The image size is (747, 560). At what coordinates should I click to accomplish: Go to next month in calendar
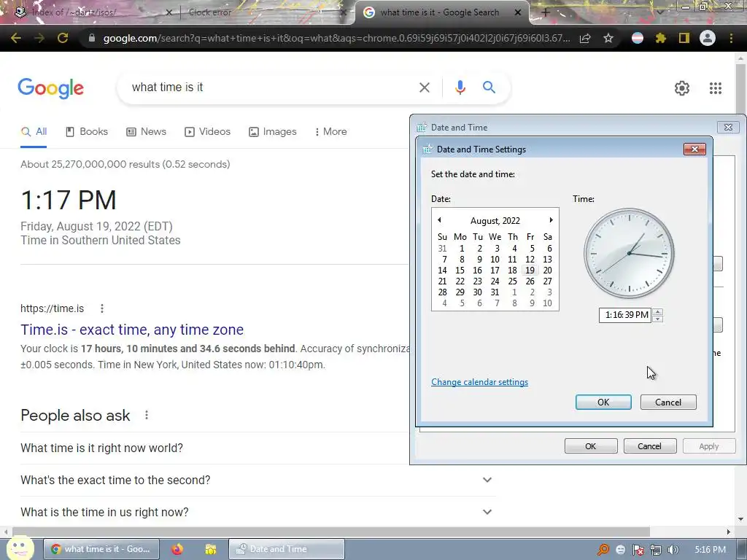[x=551, y=220]
